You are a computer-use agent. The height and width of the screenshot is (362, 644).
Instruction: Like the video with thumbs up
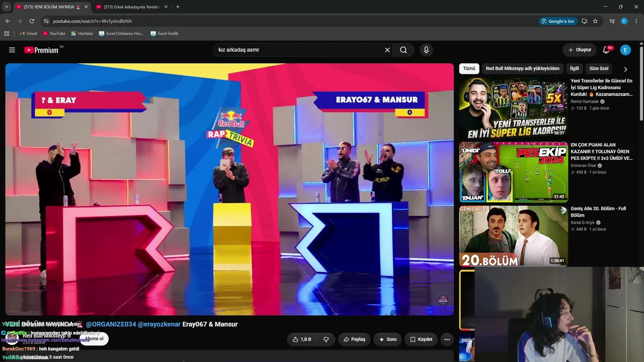(301, 339)
